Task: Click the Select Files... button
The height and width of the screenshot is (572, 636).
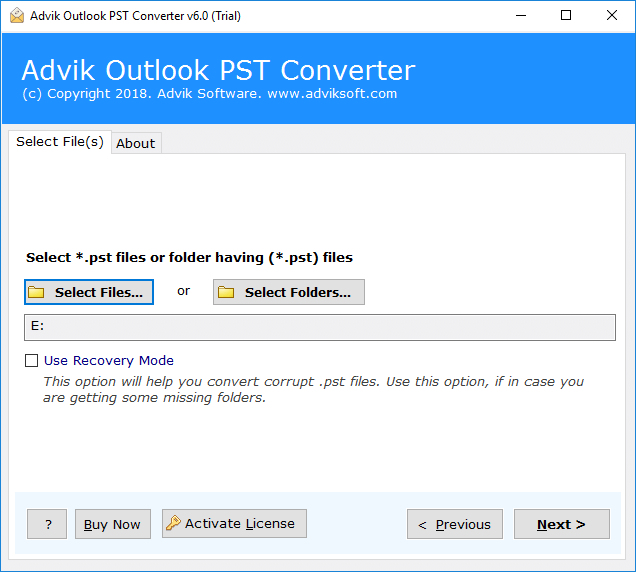Action: click(89, 292)
